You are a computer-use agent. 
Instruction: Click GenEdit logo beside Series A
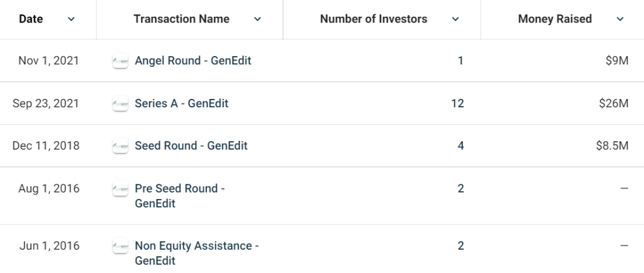pyautogui.click(x=120, y=104)
